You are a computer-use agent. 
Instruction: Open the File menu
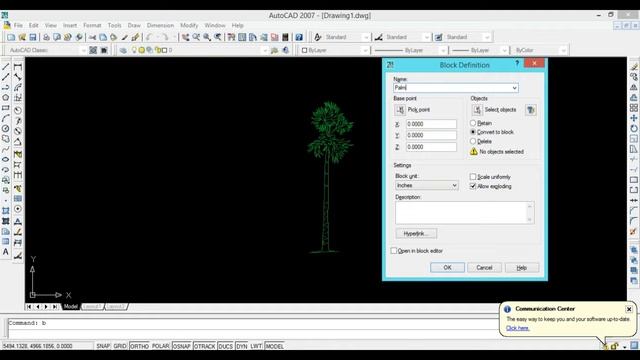pos(18,25)
